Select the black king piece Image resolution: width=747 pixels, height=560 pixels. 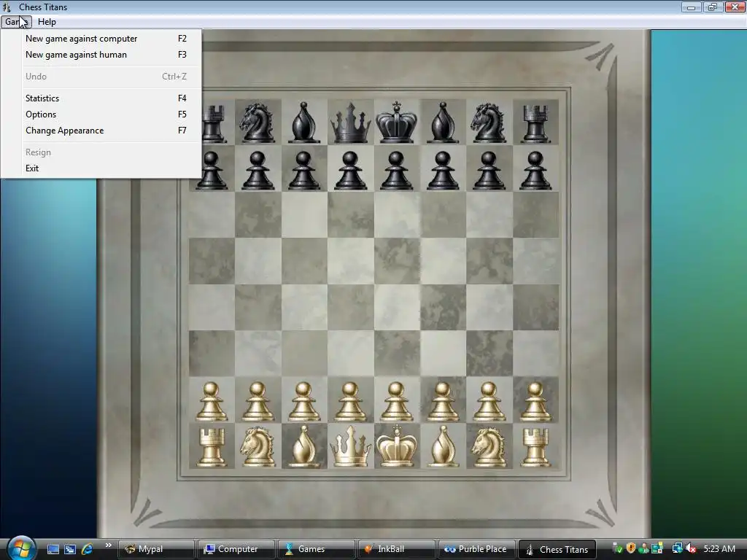pyautogui.click(x=396, y=122)
